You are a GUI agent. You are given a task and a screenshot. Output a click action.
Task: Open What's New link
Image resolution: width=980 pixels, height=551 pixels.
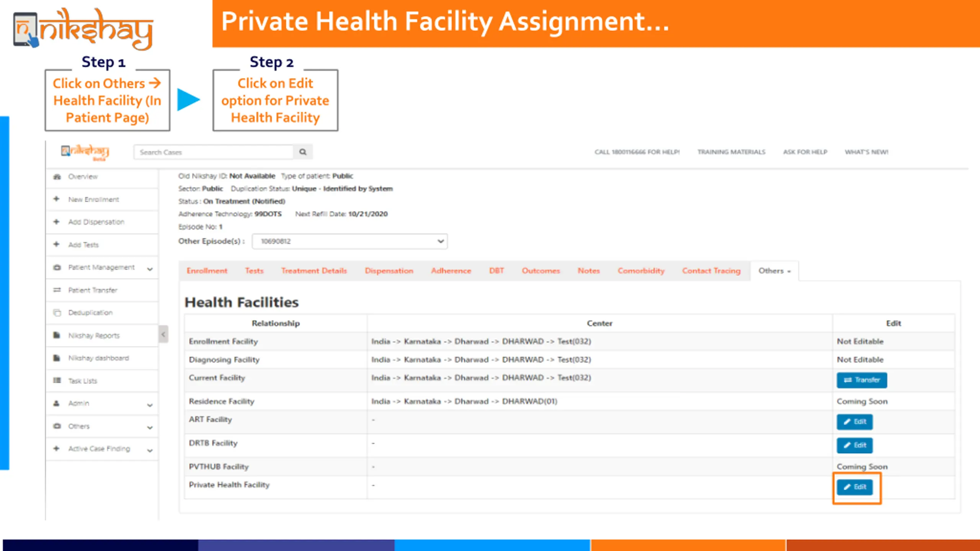pyautogui.click(x=867, y=152)
